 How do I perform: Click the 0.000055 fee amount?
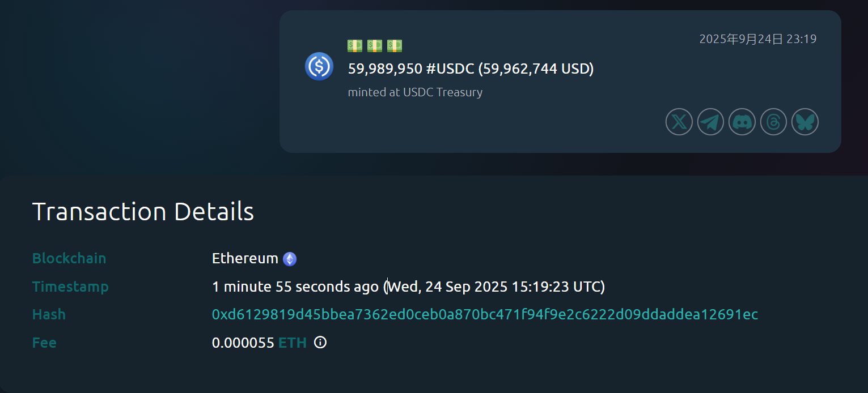point(243,343)
